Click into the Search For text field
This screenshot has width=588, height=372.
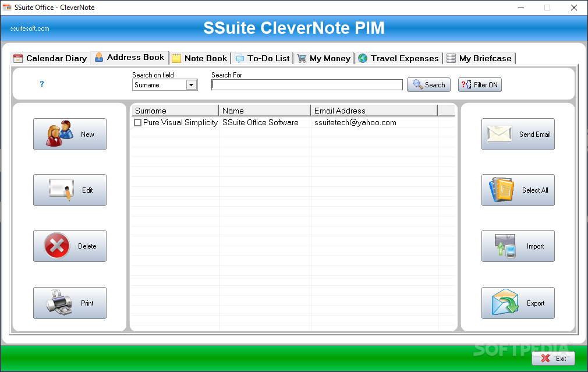pos(307,85)
